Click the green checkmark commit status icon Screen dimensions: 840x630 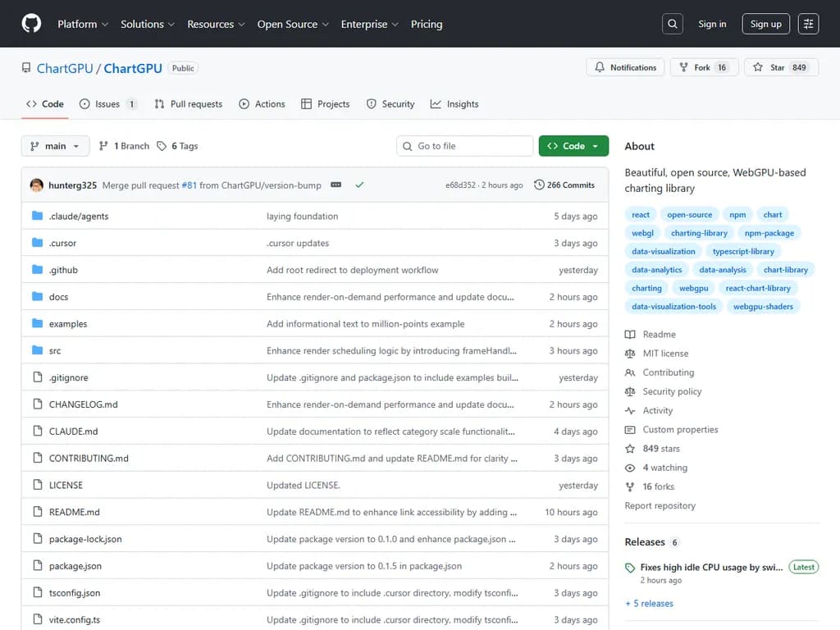(x=359, y=185)
